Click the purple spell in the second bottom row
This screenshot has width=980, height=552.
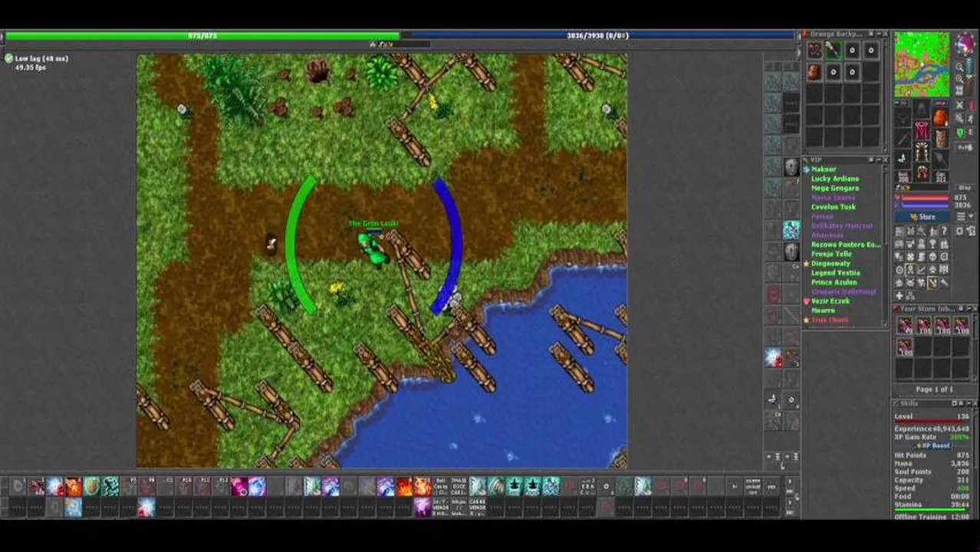tap(422, 507)
